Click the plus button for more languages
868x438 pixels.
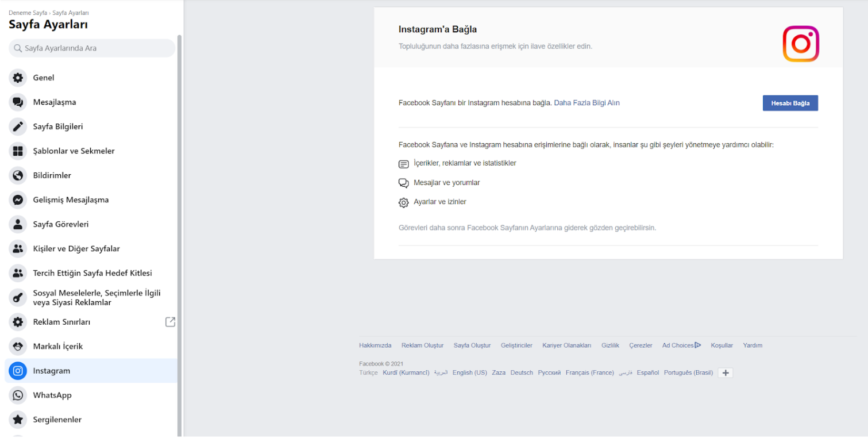click(x=726, y=373)
